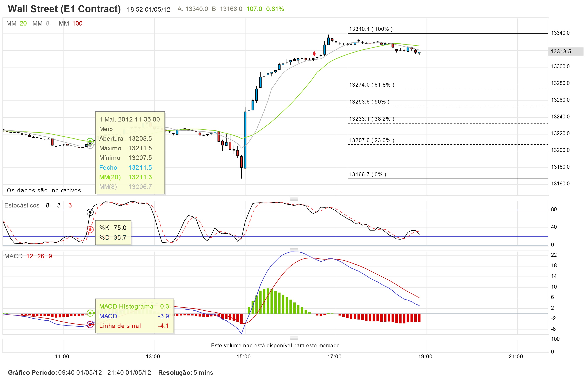The height and width of the screenshot is (379, 588).
Task: Click the '13160.0' price axis label
Action: pyautogui.click(x=560, y=184)
